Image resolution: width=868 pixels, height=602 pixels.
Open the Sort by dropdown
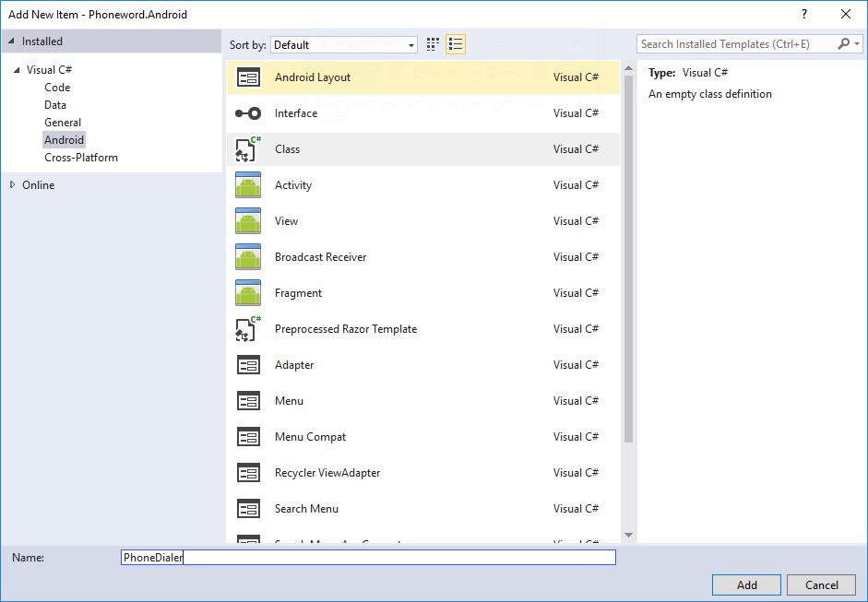point(344,44)
